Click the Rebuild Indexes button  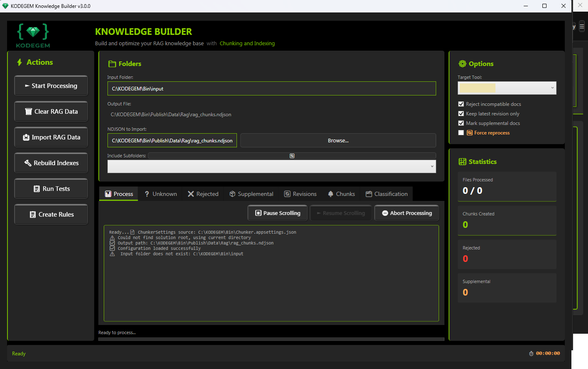click(51, 163)
